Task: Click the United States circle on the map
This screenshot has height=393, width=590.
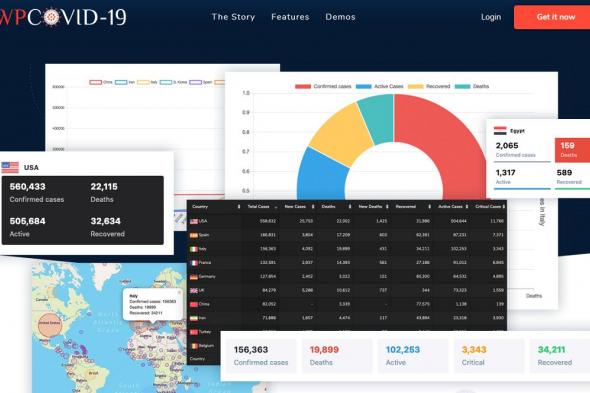Action: click(50, 324)
